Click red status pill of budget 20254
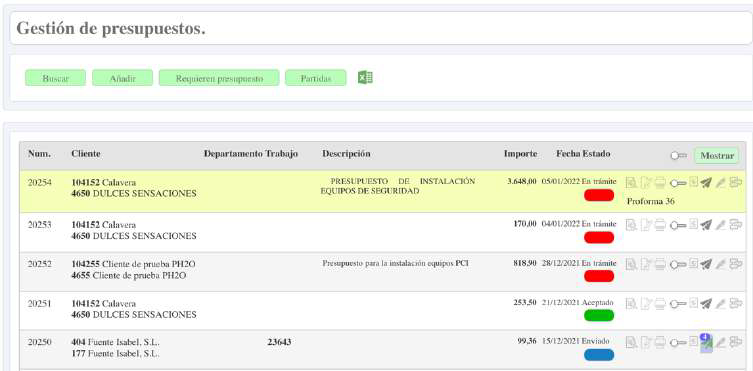 599,195
